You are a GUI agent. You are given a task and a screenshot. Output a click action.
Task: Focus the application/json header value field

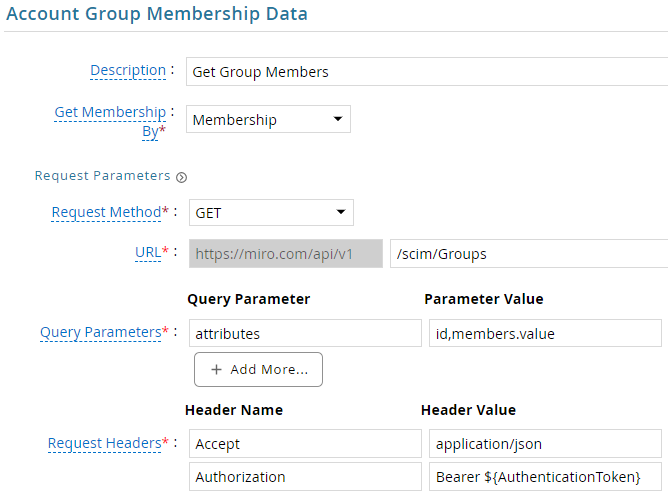tap(545, 443)
